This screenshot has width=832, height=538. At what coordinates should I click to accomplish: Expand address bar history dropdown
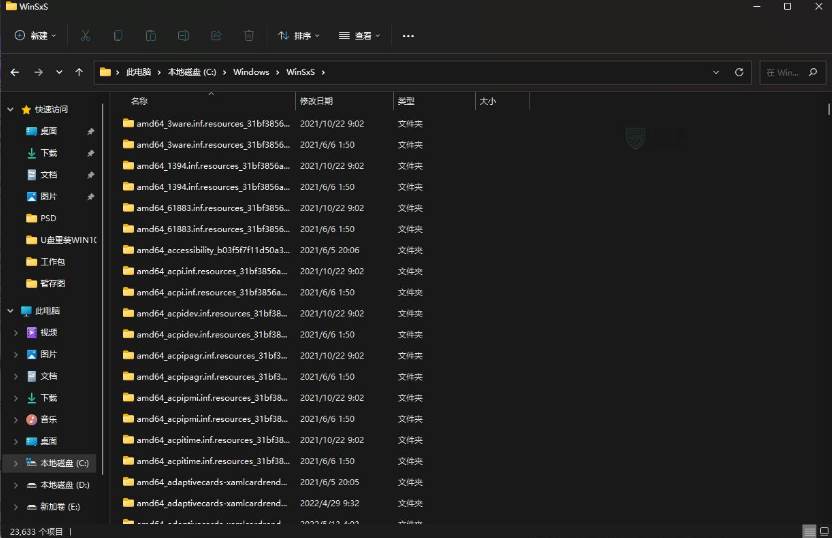716,72
